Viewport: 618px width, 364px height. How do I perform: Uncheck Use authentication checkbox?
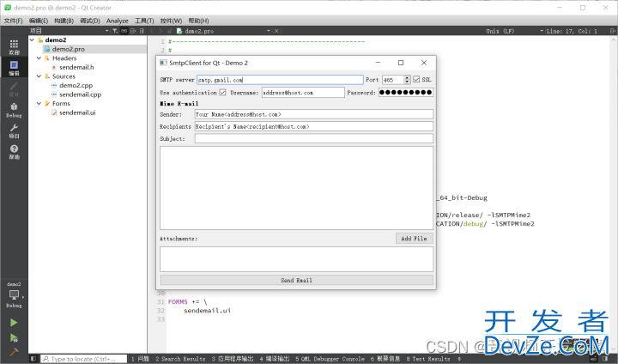[x=222, y=92]
